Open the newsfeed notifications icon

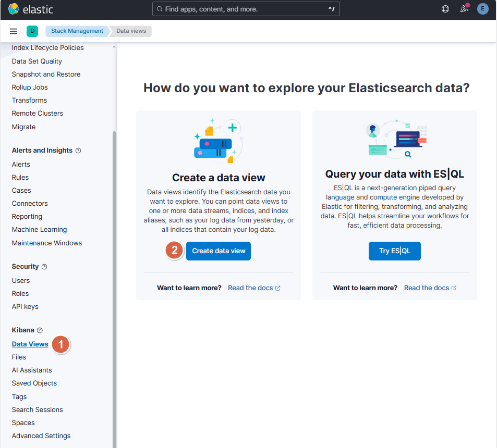(464, 9)
